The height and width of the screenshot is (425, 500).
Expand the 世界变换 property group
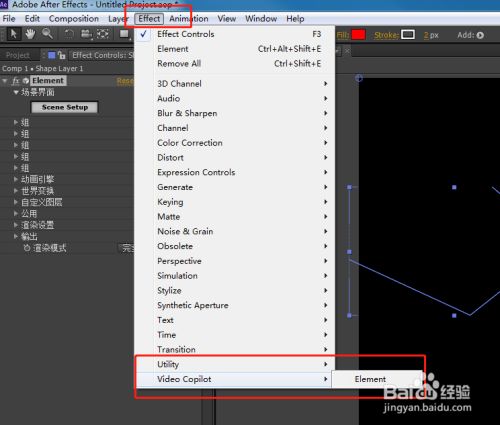coord(15,191)
